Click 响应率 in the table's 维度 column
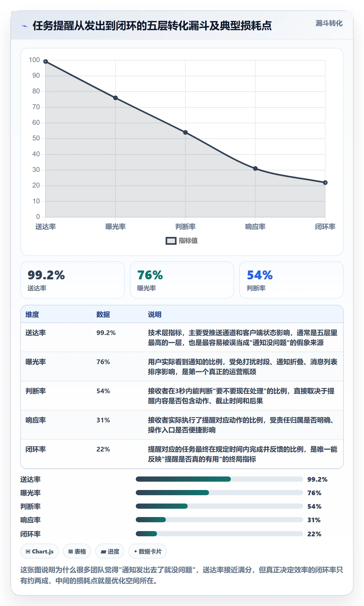364x606 pixels. tap(36, 420)
